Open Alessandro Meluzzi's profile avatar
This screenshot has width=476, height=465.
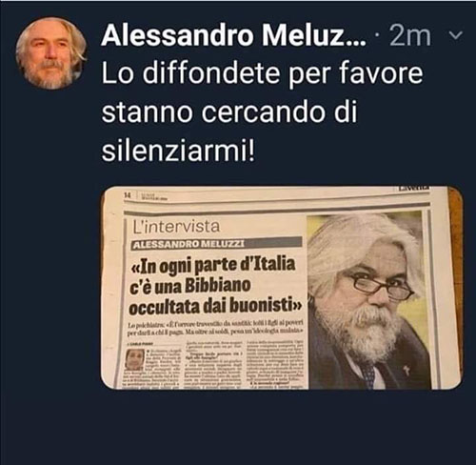pos(51,53)
